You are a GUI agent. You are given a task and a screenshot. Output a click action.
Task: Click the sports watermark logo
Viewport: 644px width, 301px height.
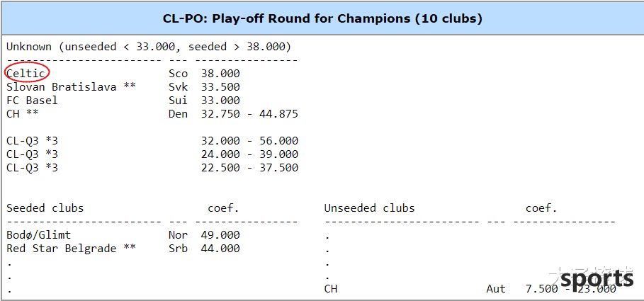597,279
